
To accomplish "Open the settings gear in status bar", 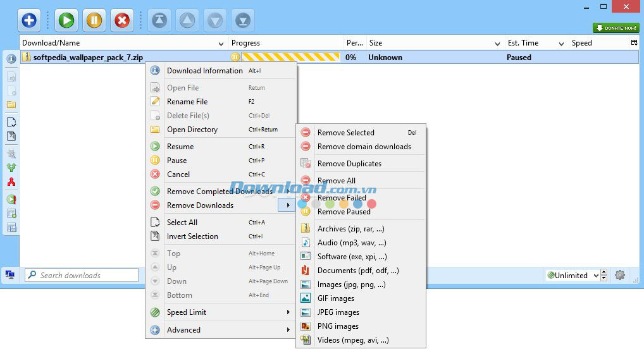I will (x=620, y=275).
